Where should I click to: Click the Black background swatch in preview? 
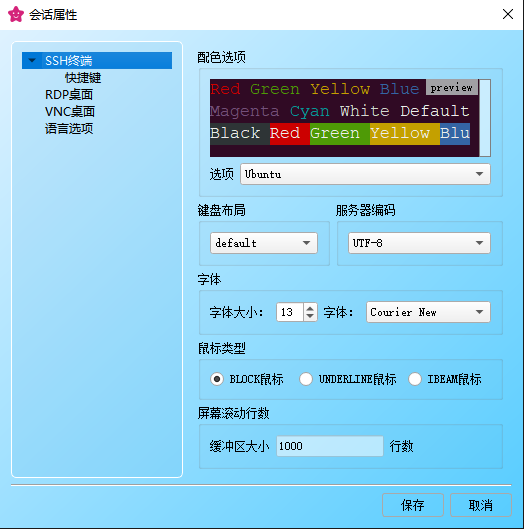(x=240, y=133)
